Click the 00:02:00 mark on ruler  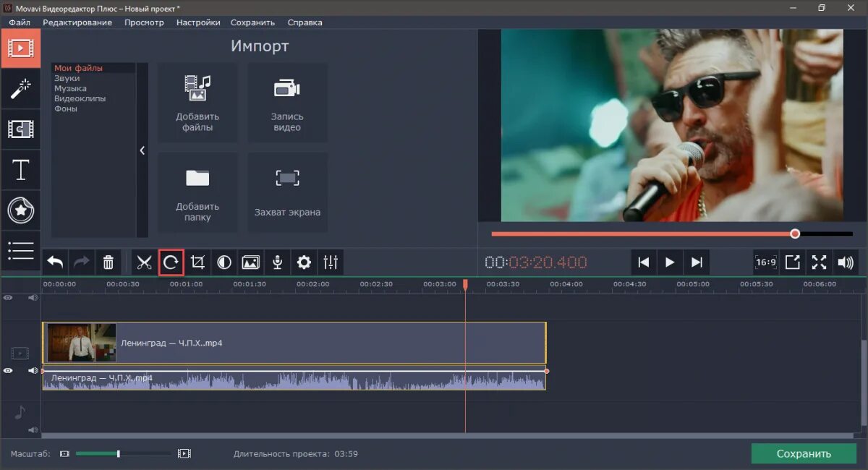[x=313, y=284]
